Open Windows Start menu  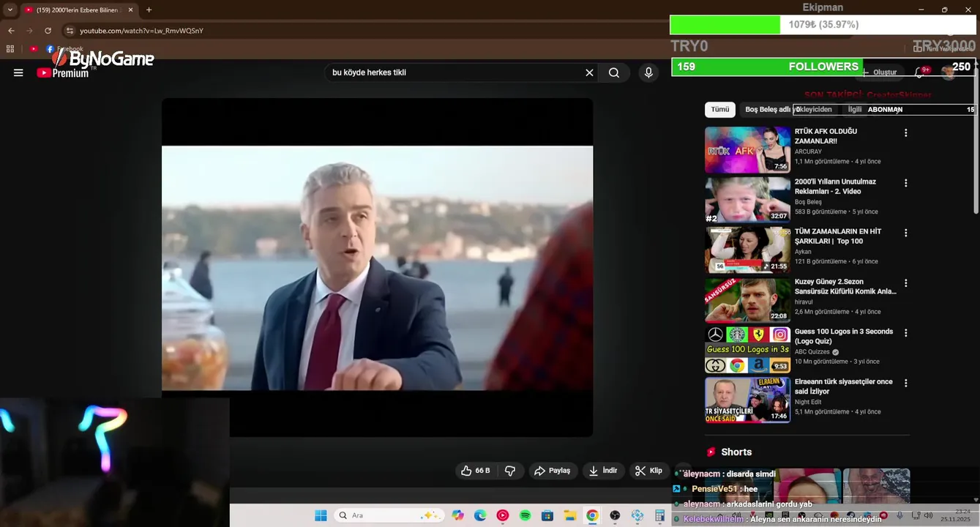(x=321, y=515)
